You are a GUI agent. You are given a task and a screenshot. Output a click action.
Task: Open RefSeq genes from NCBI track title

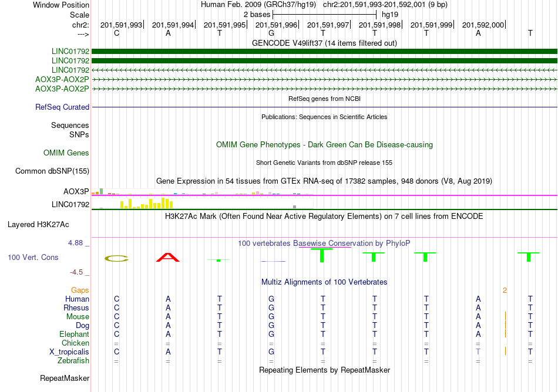click(324, 99)
